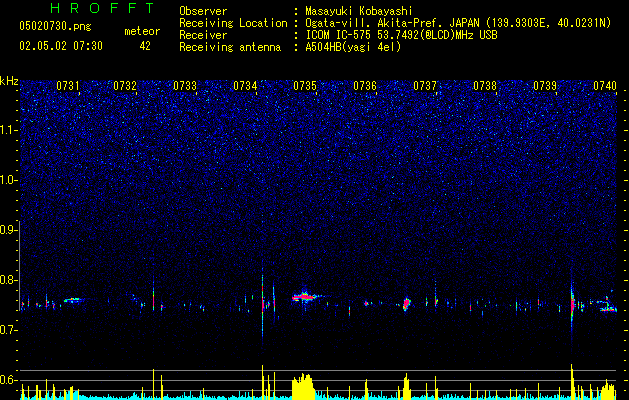Click the ICOM IC-575 53.7492 MHz USB text
Screen dimensions: 629x400
(401, 35)
